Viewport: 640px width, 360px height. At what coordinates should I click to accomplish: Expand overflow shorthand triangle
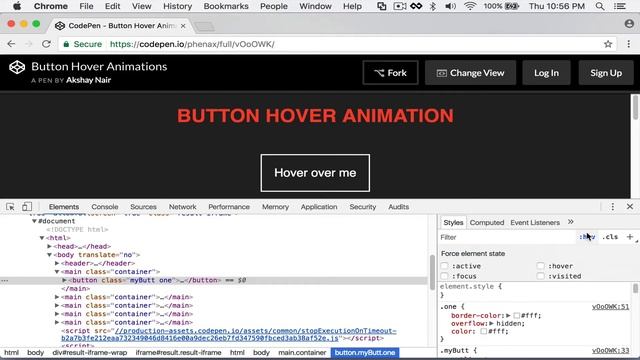[x=491, y=323]
